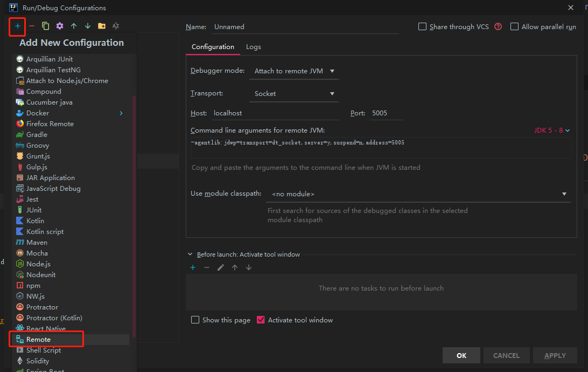Pick the Groovy configuration type

(x=71, y=146)
